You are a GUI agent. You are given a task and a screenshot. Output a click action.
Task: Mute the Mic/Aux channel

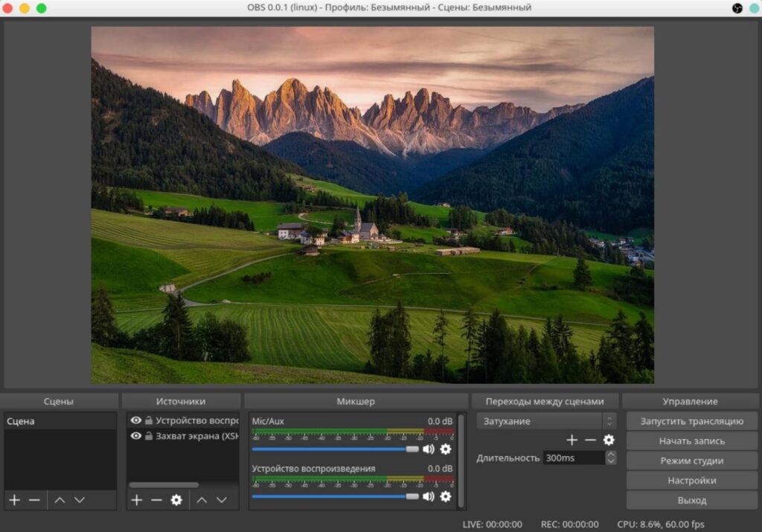(429, 449)
